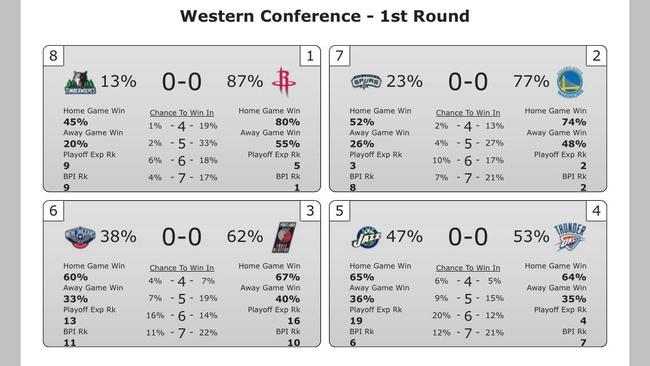Select the seed 7 badge
The width and height of the screenshot is (650, 366).
pyautogui.click(x=340, y=56)
